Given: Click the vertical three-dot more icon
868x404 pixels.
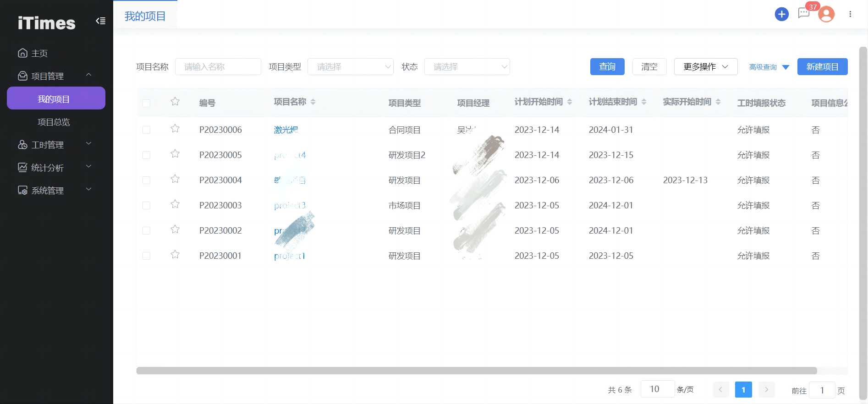Looking at the screenshot, I should (850, 14).
